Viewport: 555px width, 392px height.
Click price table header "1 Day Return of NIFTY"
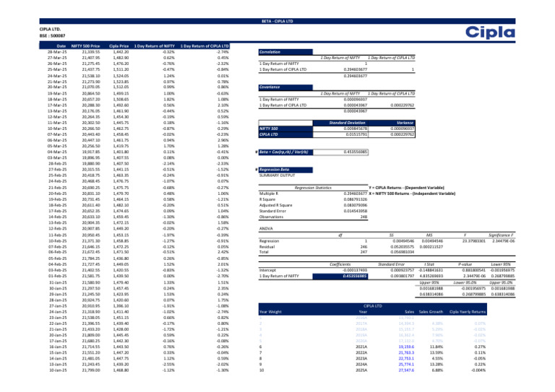point(155,46)
